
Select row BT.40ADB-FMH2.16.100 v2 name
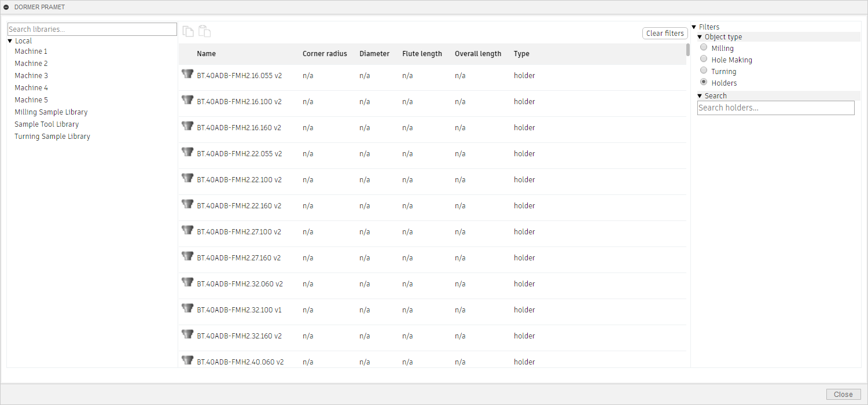tap(239, 102)
